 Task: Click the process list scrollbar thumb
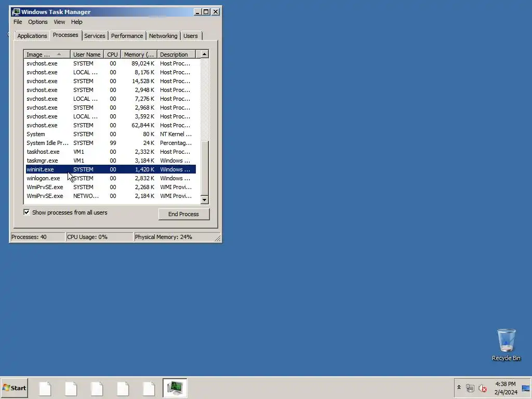204,168
